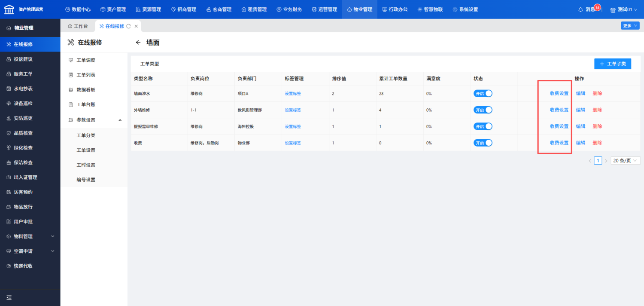644x306 pixels.
Task: Click 删除 for 提报需审维修 row
Action: [597, 126]
